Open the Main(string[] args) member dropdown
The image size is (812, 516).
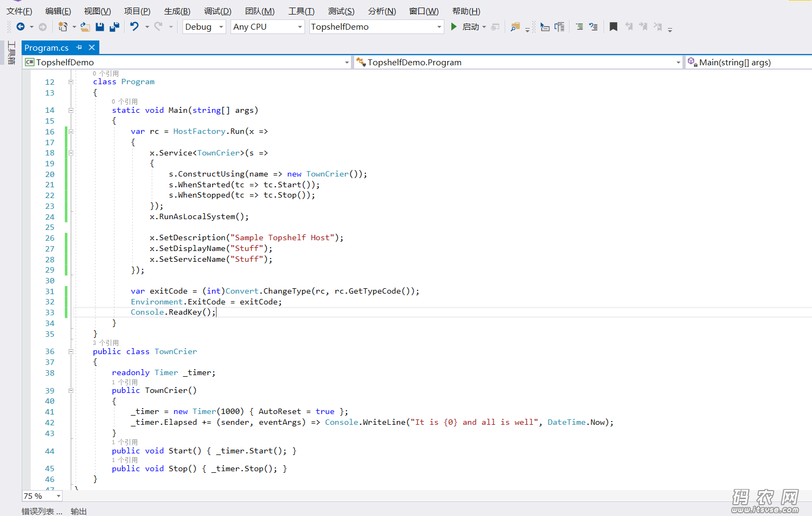coord(749,63)
